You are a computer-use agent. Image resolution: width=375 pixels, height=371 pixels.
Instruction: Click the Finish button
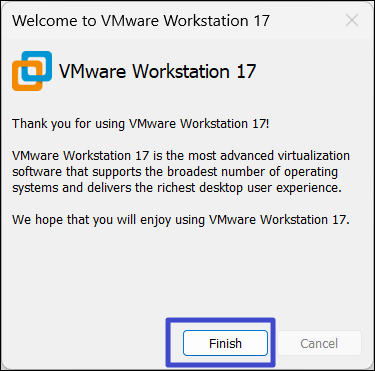225,343
